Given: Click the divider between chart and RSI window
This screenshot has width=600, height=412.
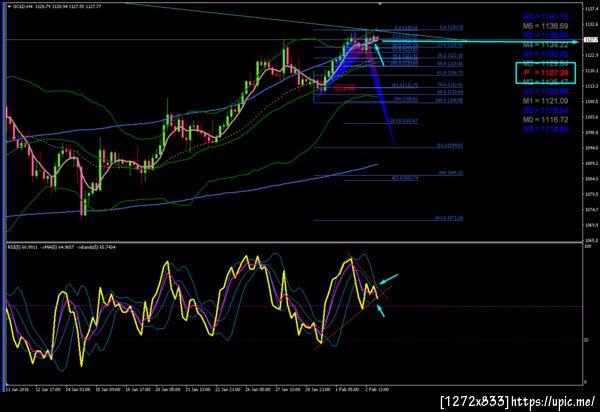Looking at the screenshot, I should [x=294, y=243].
